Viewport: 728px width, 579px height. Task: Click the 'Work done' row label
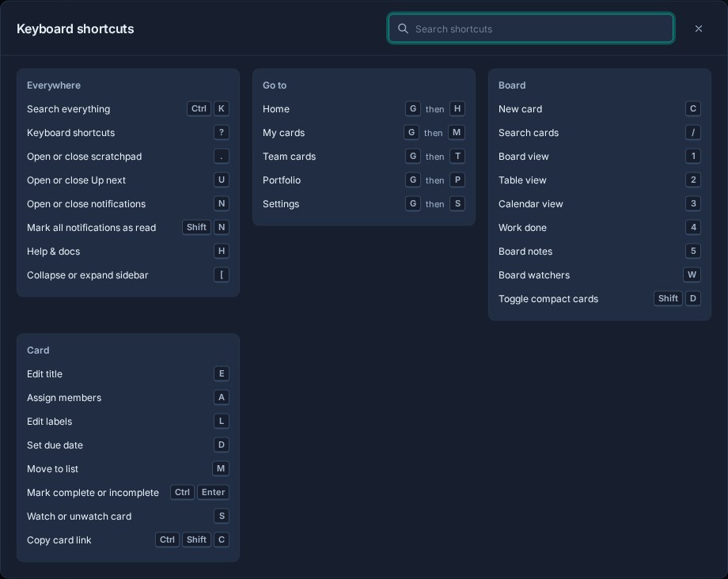[522, 227]
